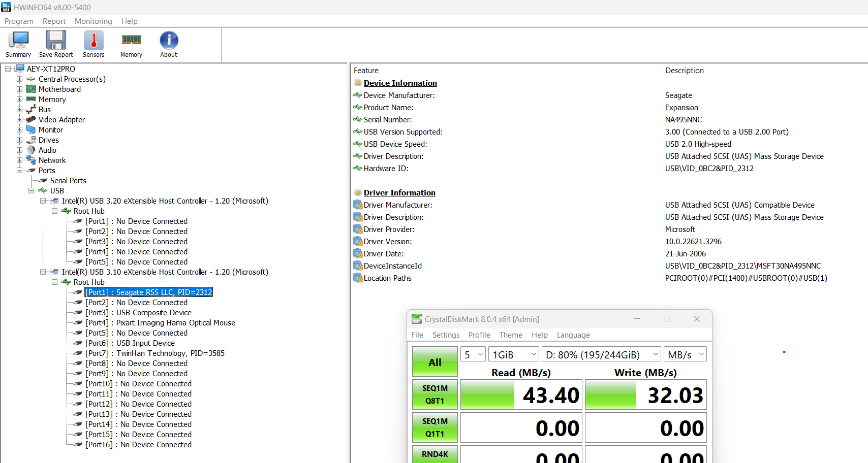The height and width of the screenshot is (463, 868).
Task: Click the Serial Ports icon
Action: click(43, 180)
